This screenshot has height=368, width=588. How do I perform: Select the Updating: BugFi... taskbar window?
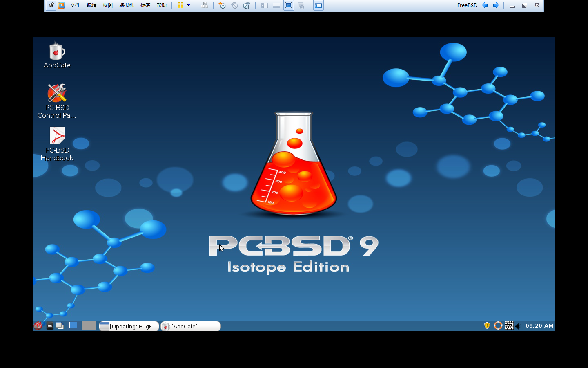coord(129,326)
